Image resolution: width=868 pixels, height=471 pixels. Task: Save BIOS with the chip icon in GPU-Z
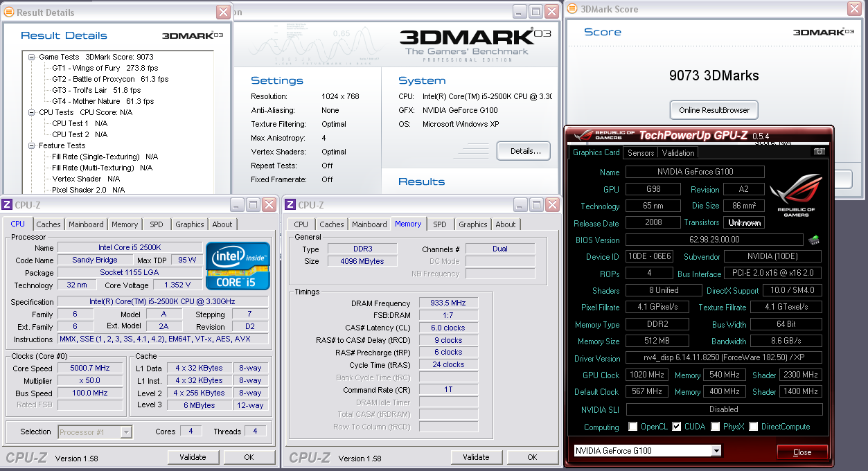(x=814, y=240)
